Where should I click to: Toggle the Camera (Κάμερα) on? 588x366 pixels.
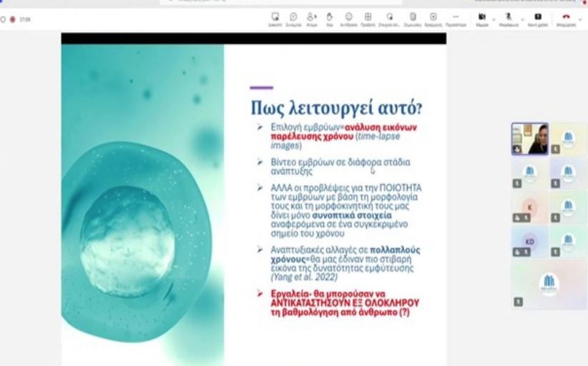pyautogui.click(x=482, y=19)
